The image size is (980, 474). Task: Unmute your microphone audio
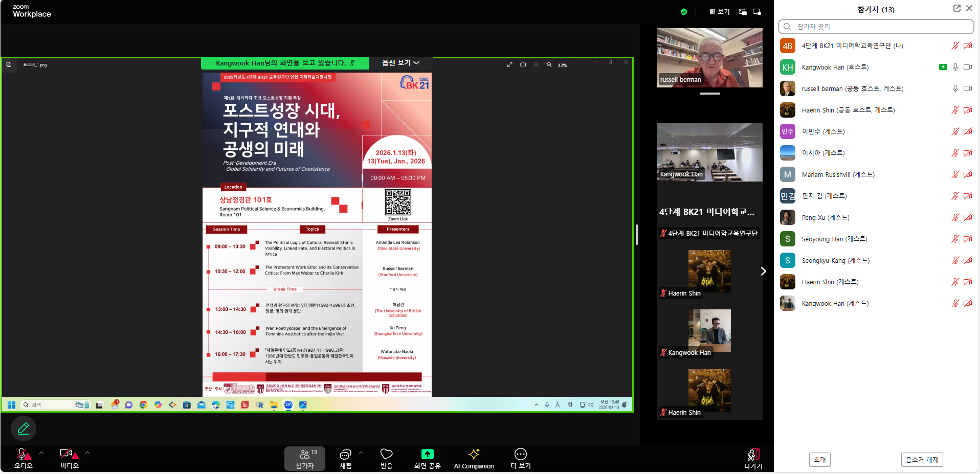click(x=23, y=454)
